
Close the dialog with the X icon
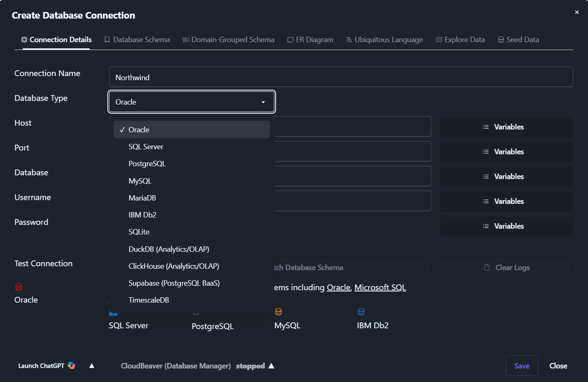[x=577, y=12]
